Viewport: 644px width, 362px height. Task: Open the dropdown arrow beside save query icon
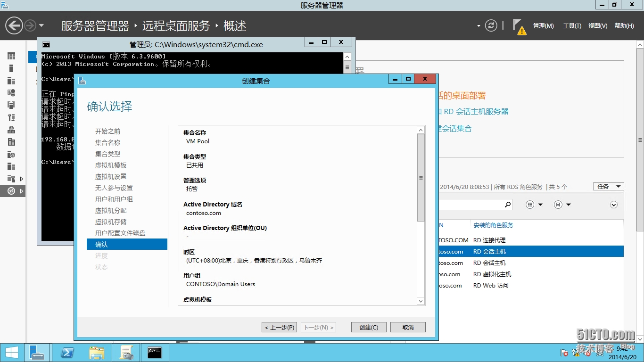point(569,205)
